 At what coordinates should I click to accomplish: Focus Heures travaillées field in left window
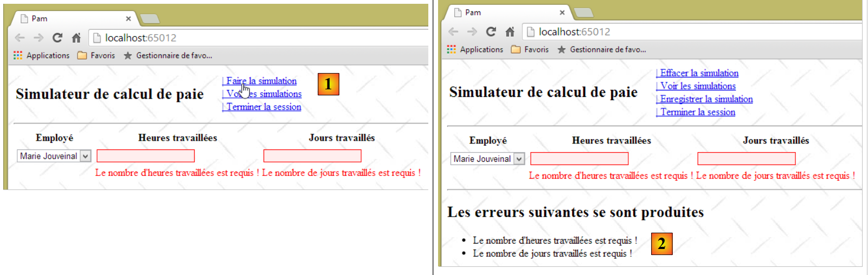pos(145,156)
